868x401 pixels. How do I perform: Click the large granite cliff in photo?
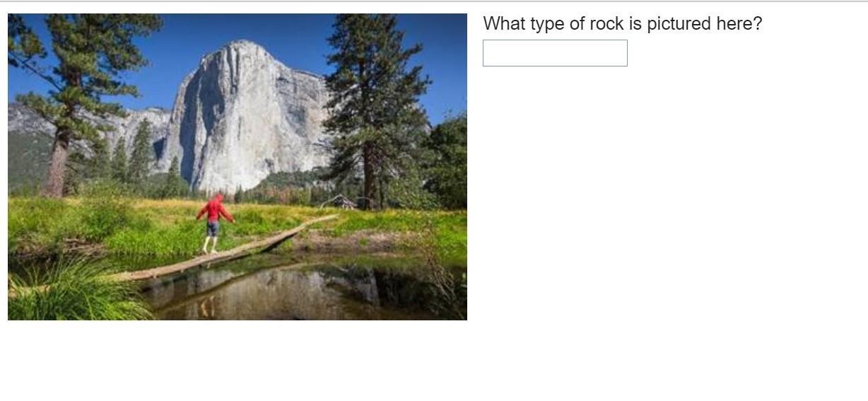click(247, 113)
